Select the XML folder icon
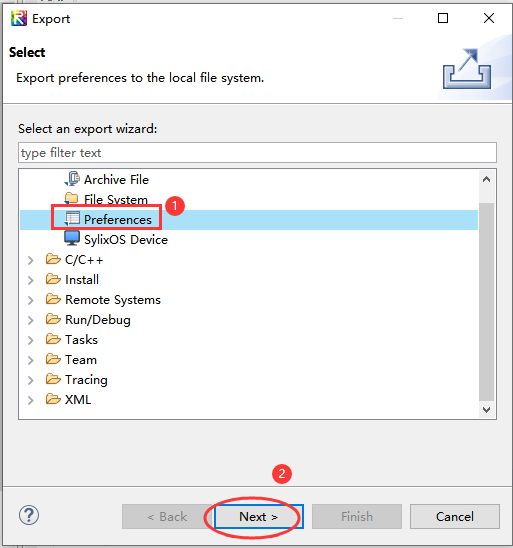This screenshot has width=513, height=548. pos(53,399)
